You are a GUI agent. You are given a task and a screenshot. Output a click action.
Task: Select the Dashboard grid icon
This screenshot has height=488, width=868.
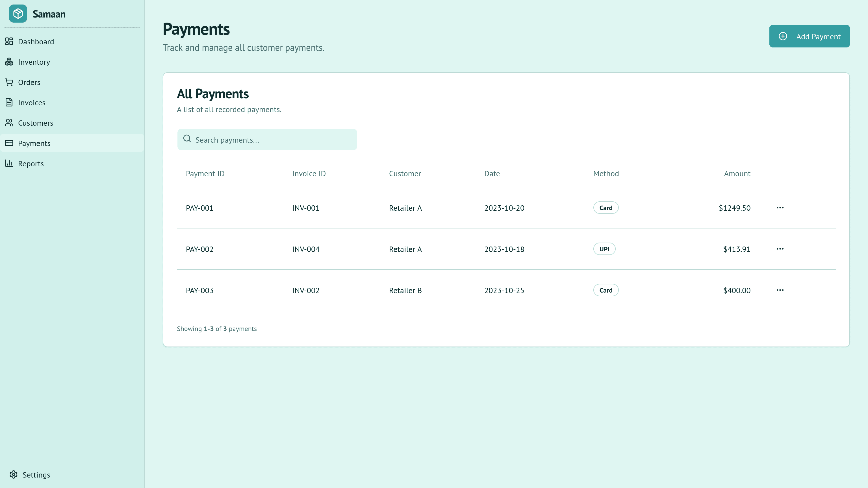[x=9, y=42]
